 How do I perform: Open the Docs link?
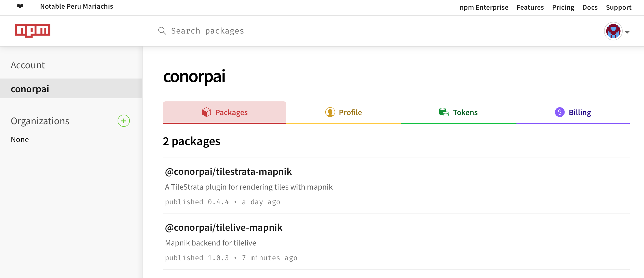coord(590,7)
